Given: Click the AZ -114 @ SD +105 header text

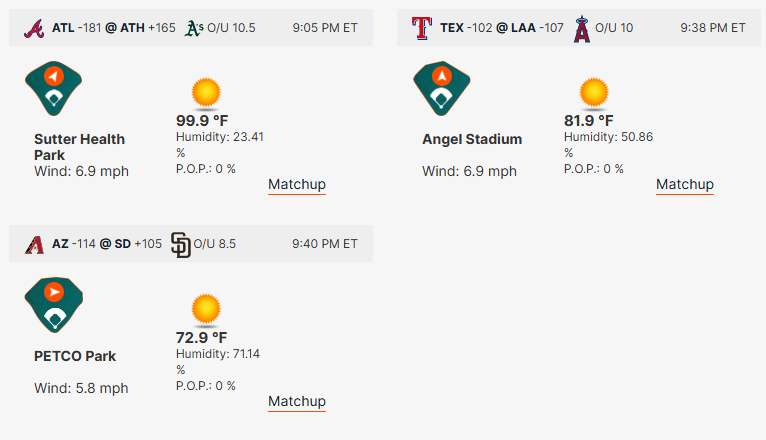Looking at the screenshot, I should click(107, 244).
